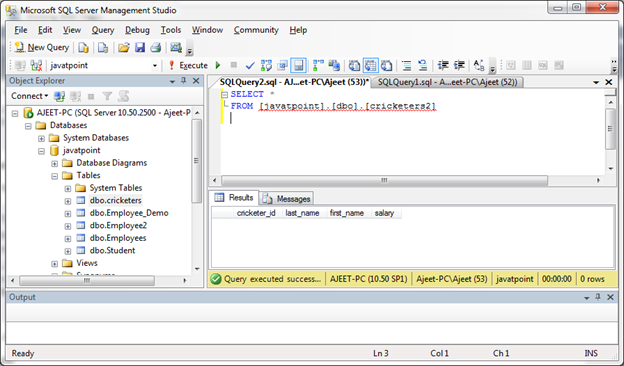Switch to the Messages tab
Viewport: 624px width, 366px height.
pyautogui.click(x=287, y=198)
